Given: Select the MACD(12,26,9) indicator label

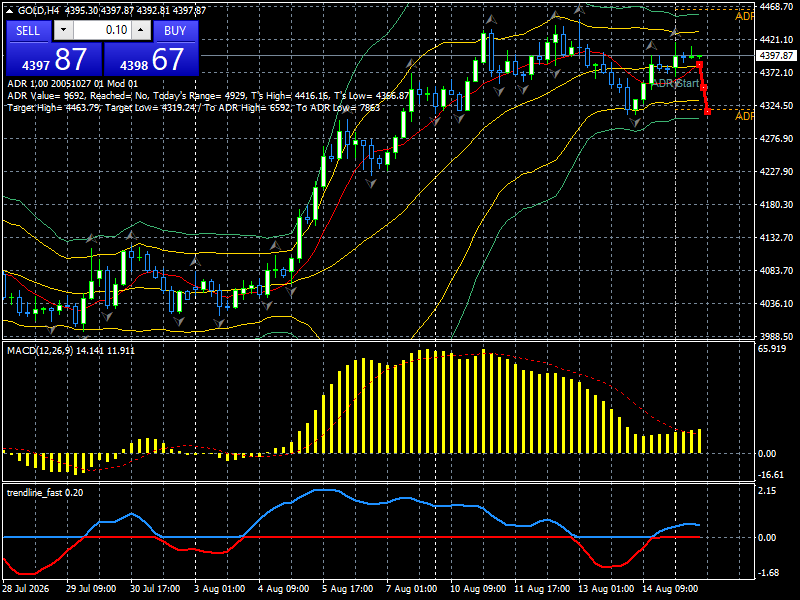Looking at the screenshot, I should pyautogui.click(x=70, y=351).
